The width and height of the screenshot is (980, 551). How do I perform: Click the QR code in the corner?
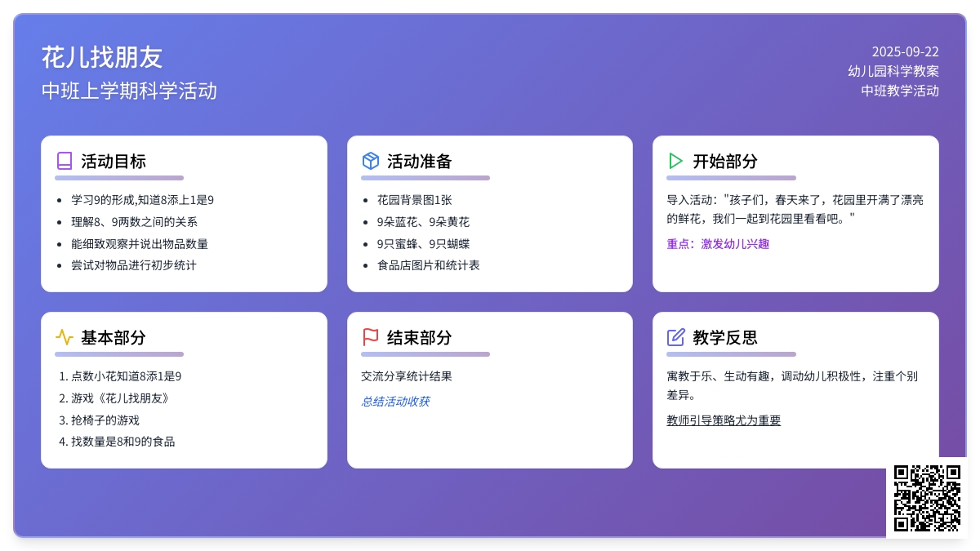(x=927, y=497)
